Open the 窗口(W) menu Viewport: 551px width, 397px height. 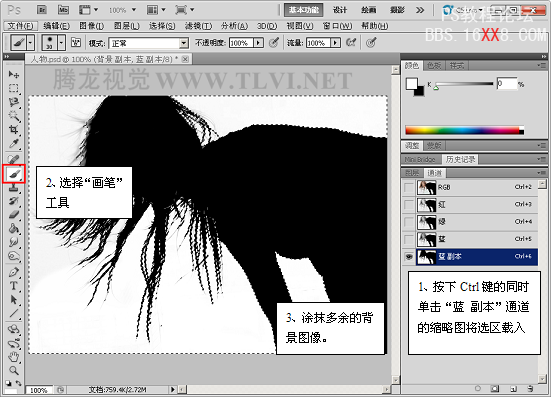click(x=337, y=26)
